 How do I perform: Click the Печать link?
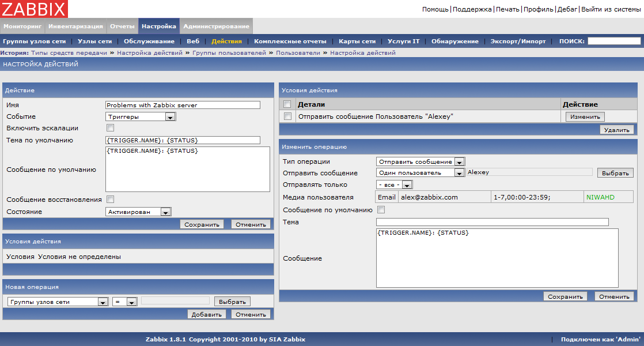(x=507, y=9)
